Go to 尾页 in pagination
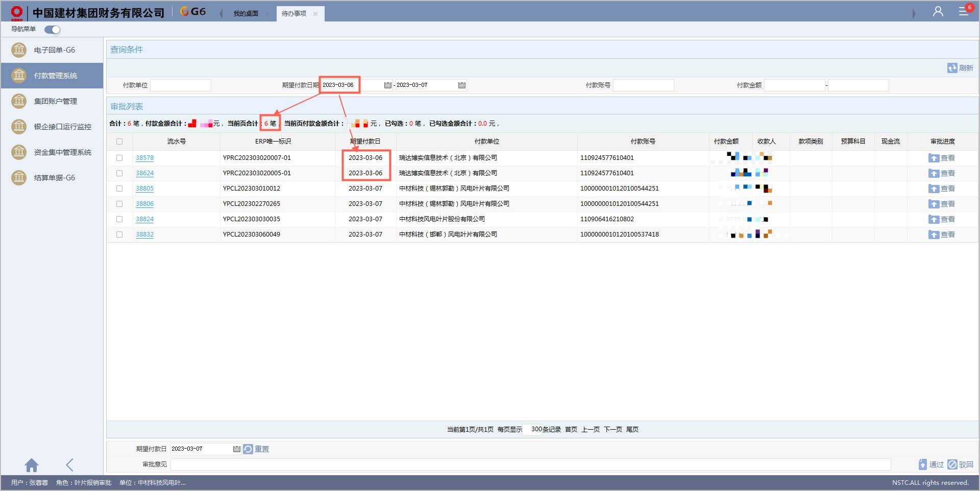The height and width of the screenshot is (491, 980). (632, 430)
